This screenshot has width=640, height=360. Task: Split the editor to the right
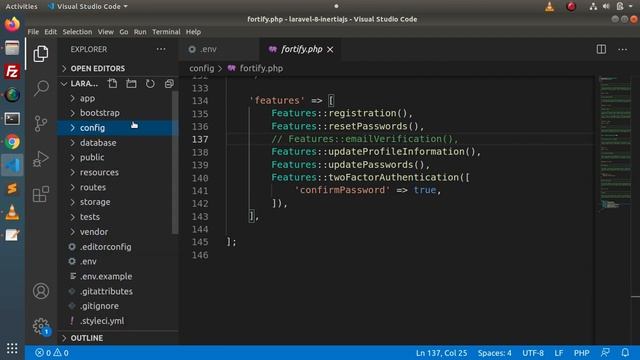(601, 49)
